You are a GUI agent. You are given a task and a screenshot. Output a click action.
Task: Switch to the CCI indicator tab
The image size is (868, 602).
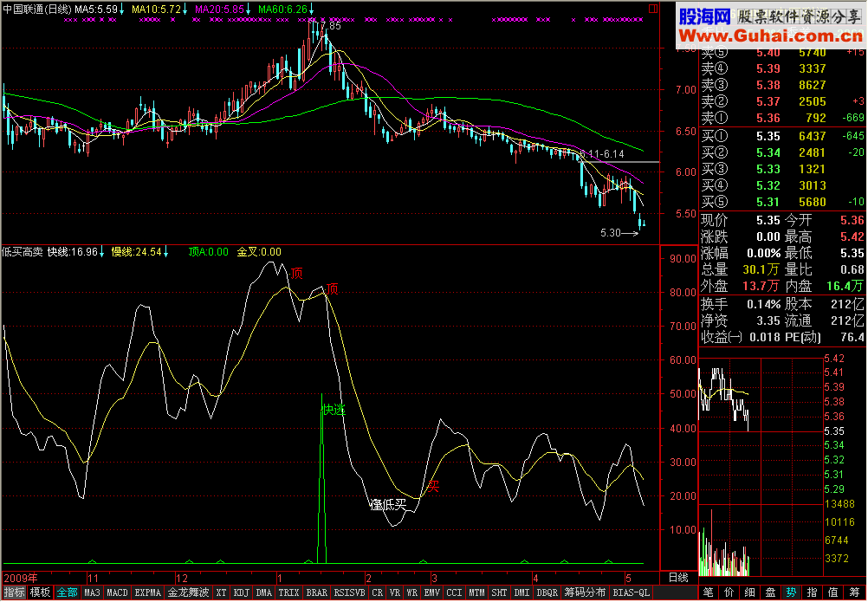(x=455, y=592)
